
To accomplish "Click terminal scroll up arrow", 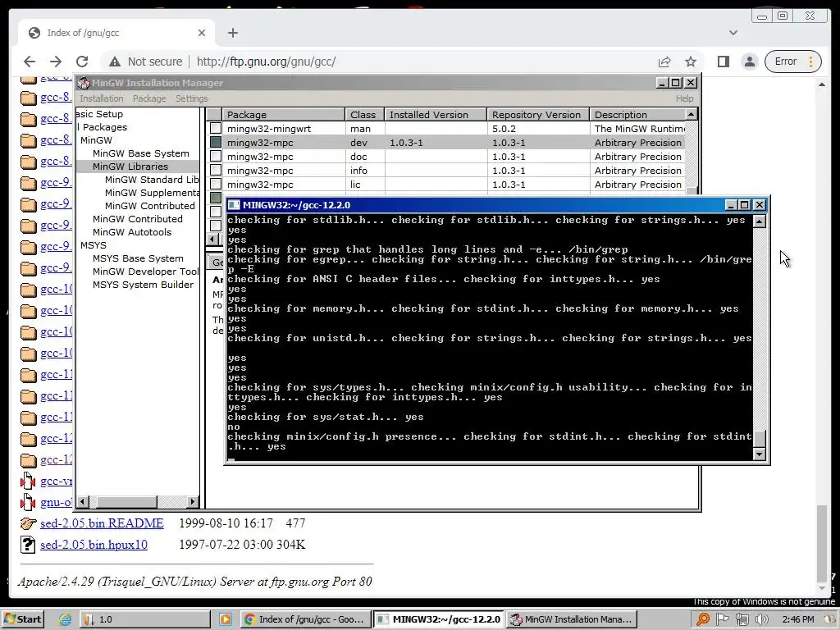I will [759, 221].
